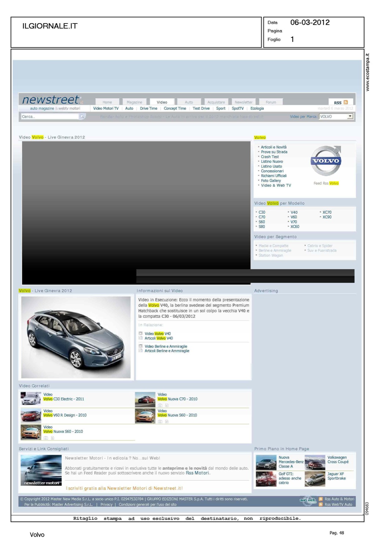Switch to the Magazine tab

click(134, 102)
